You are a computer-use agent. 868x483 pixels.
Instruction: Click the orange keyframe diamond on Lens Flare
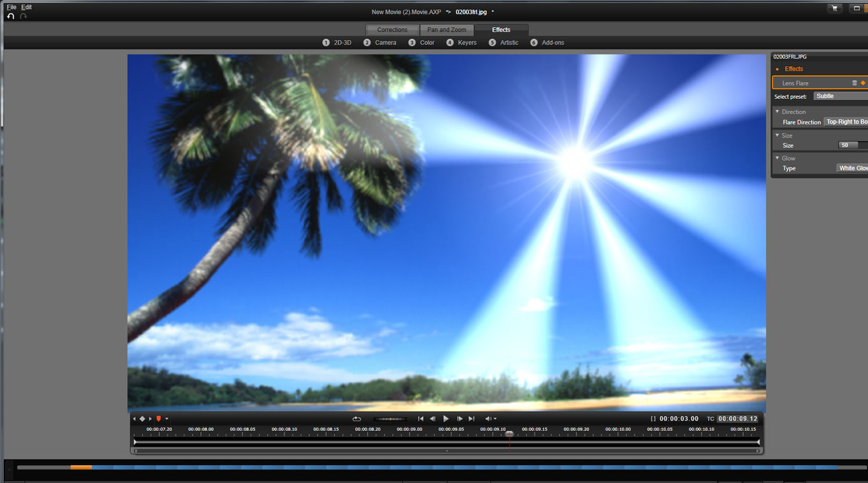point(863,83)
